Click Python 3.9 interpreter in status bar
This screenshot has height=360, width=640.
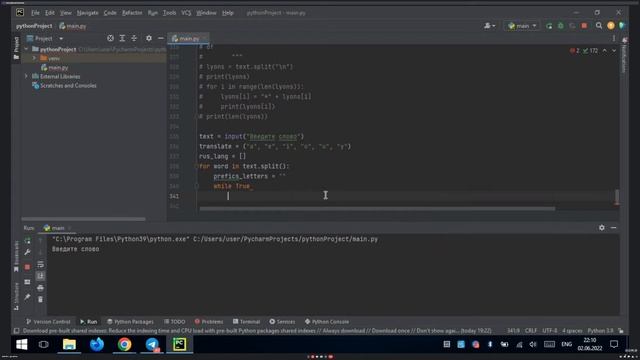pyautogui.click(x=600, y=331)
